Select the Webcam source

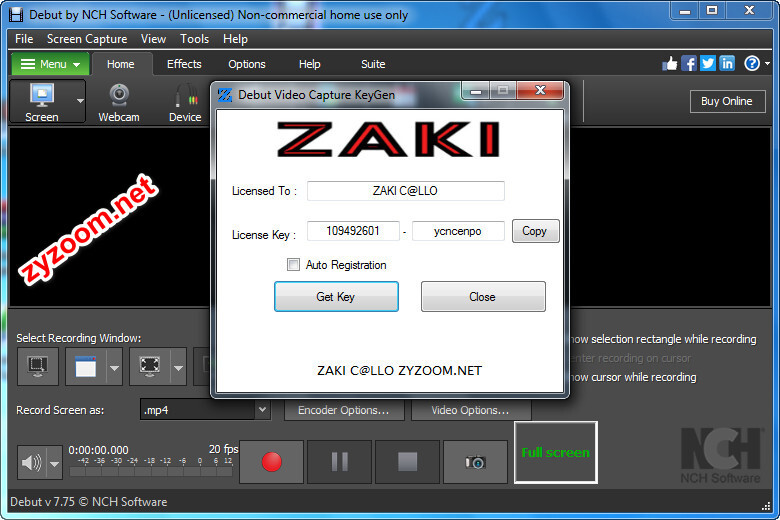[x=119, y=102]
